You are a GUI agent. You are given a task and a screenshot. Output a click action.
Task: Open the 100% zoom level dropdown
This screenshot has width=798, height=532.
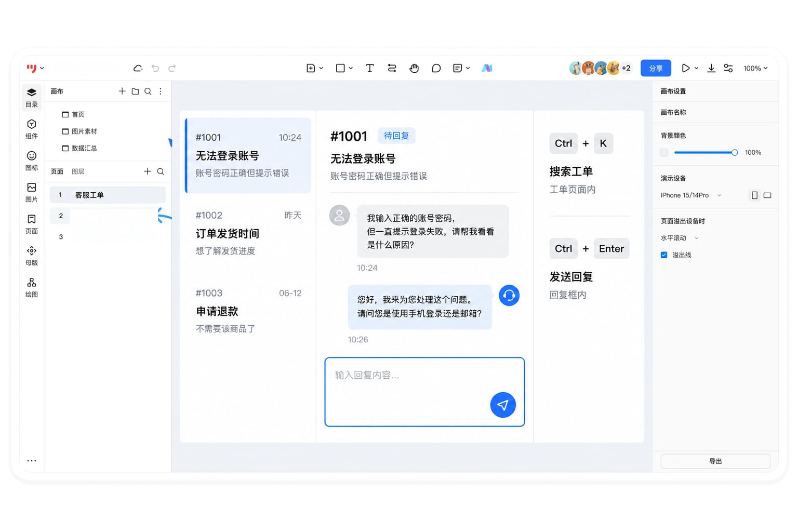tap(755, 68)
